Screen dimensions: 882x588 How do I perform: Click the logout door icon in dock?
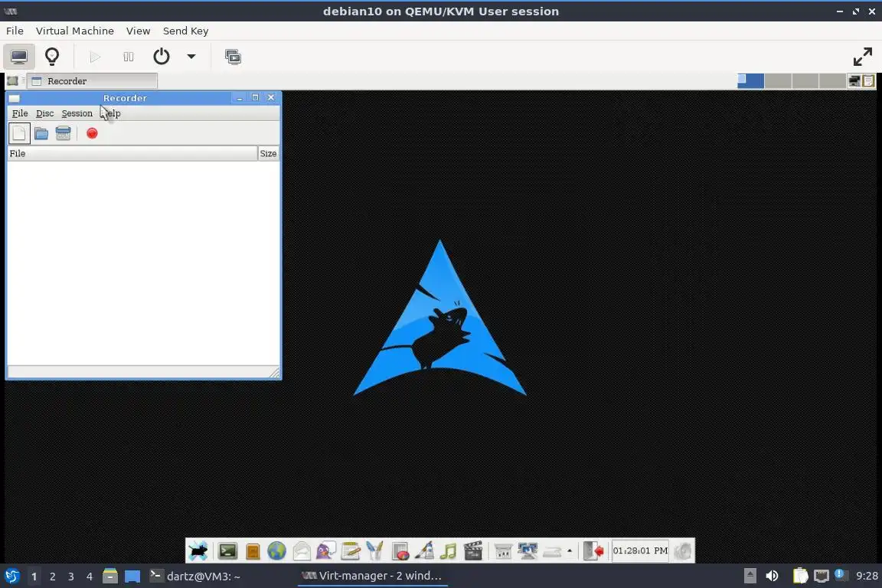tap(593, 550)
